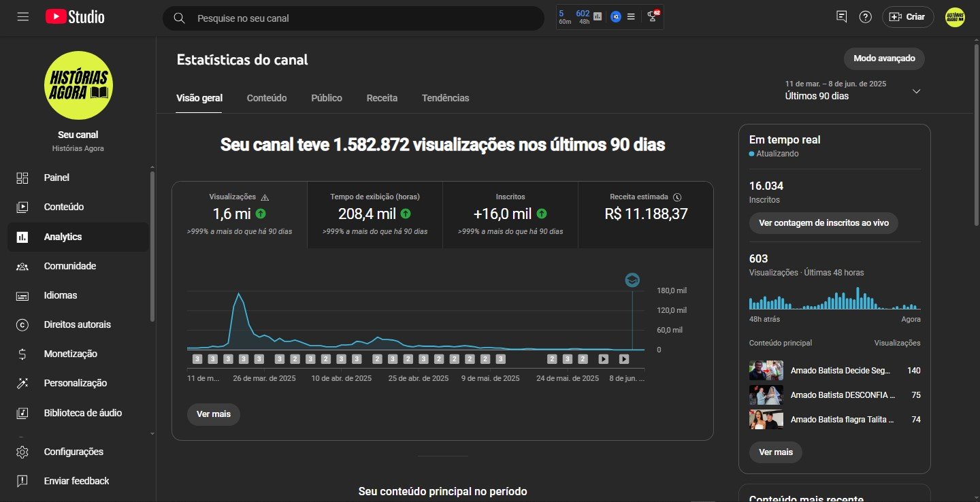Click the green arrow beside 208,4 mil
The image size is (980, 502).
(x=405, y=214)
